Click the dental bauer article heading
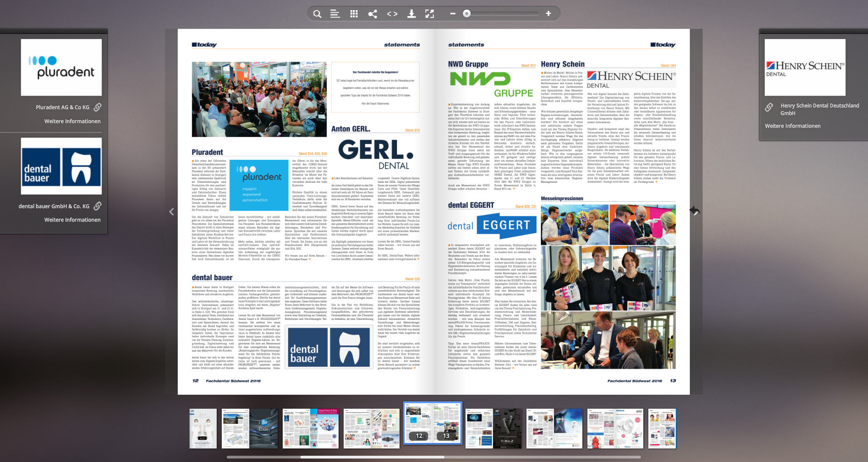Screen dimensions: 868x462 point(212,278)
